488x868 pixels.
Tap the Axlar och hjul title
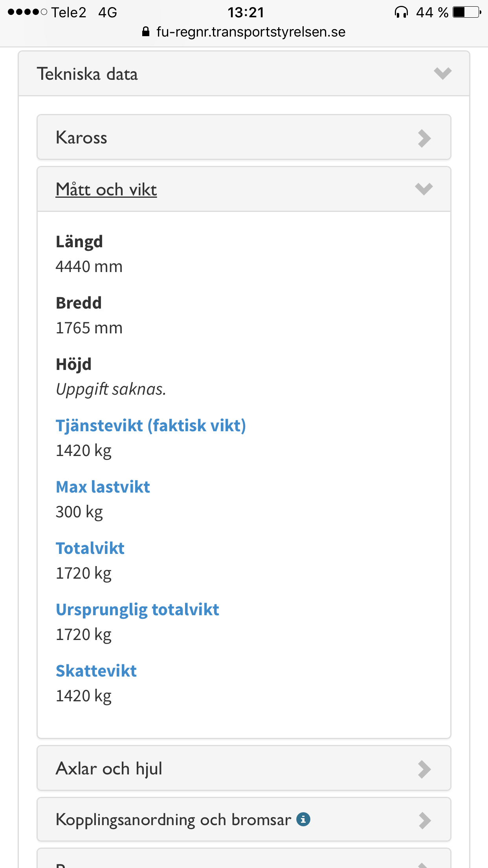click(x=109, y=769)
